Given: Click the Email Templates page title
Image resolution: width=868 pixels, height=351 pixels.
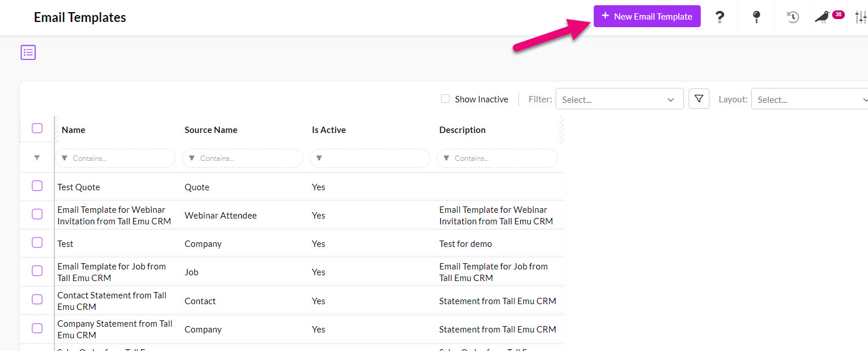Looking at the screenshot, I should click(80, 17).
